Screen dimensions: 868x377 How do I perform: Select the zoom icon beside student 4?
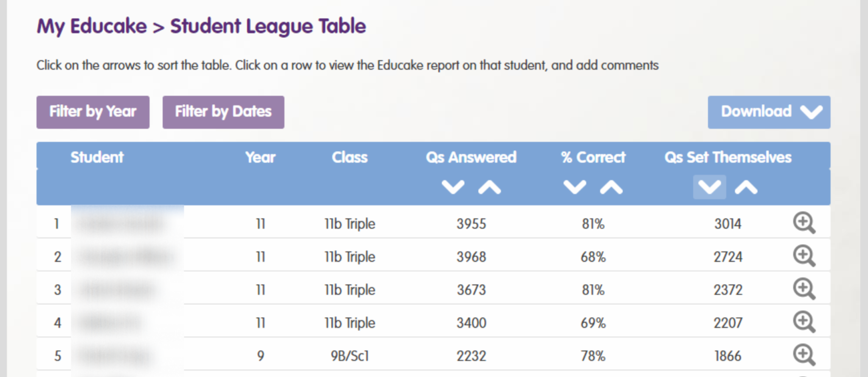804,322
